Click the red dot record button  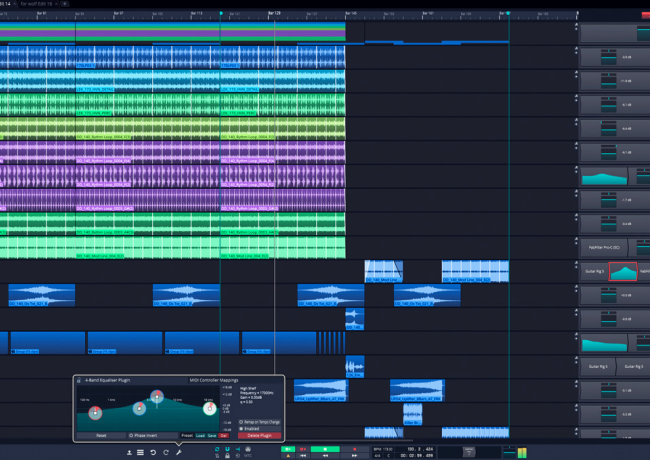(354, 449)
